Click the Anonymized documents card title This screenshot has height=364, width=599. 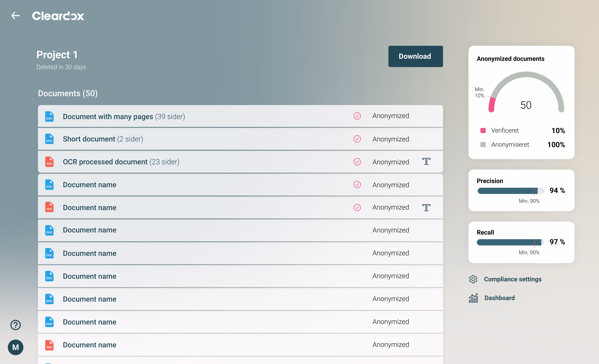(x=510, y=59)
